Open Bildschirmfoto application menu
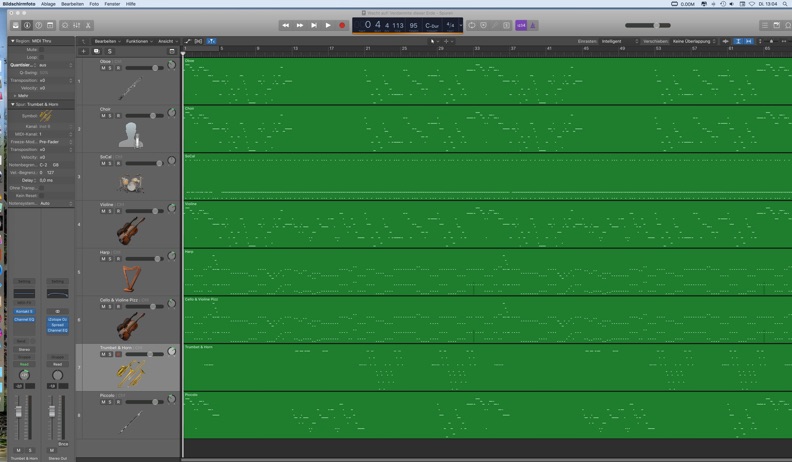This screenshot has width=792, height=462. coord(19,4)
